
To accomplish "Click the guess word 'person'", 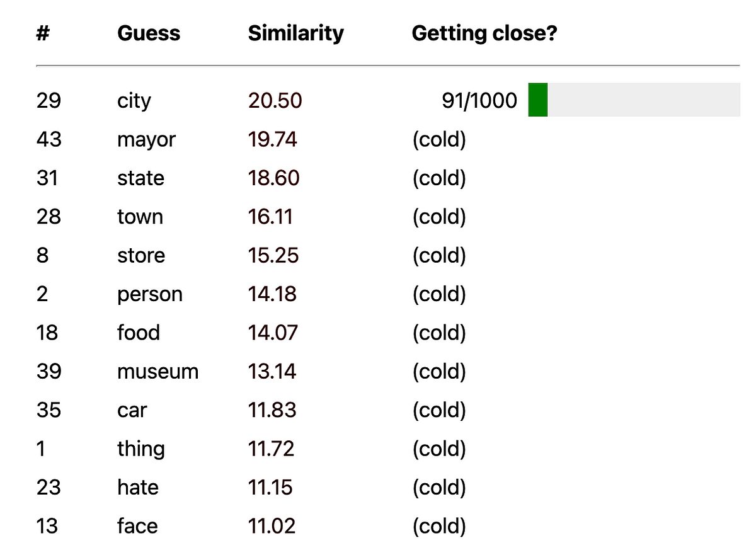I will click(x=150, y=294).
